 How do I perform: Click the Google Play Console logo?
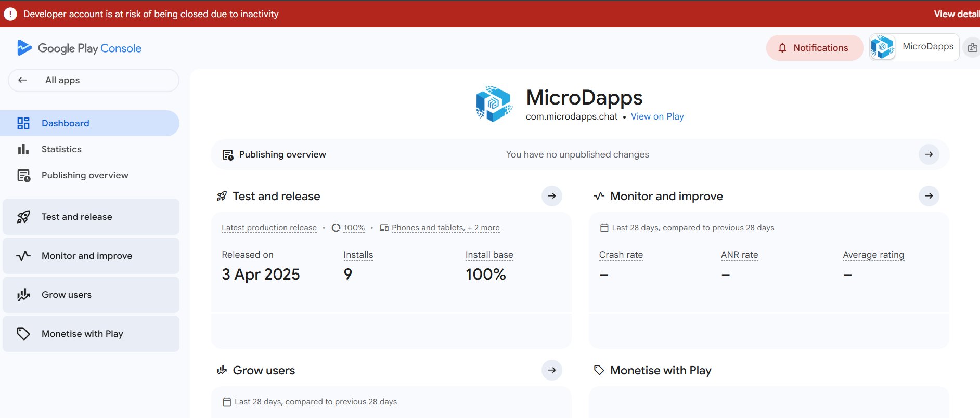click(x=79, y=48)
